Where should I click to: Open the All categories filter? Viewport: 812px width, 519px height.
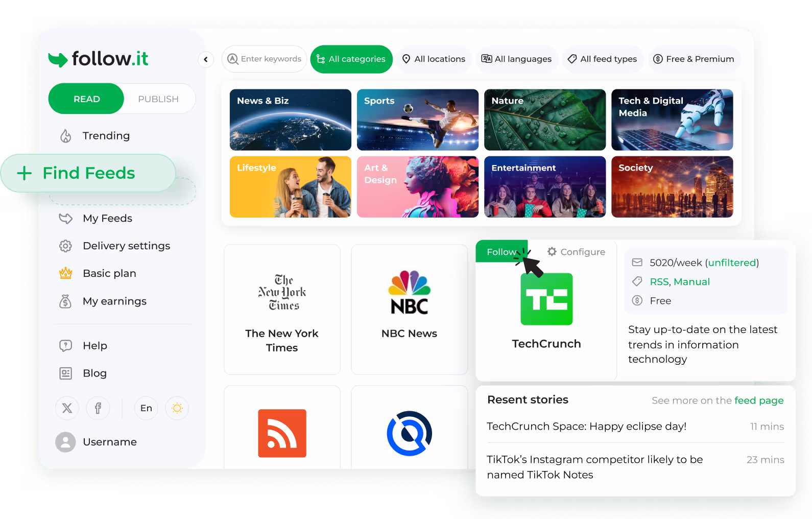click(x=351, y=59)
